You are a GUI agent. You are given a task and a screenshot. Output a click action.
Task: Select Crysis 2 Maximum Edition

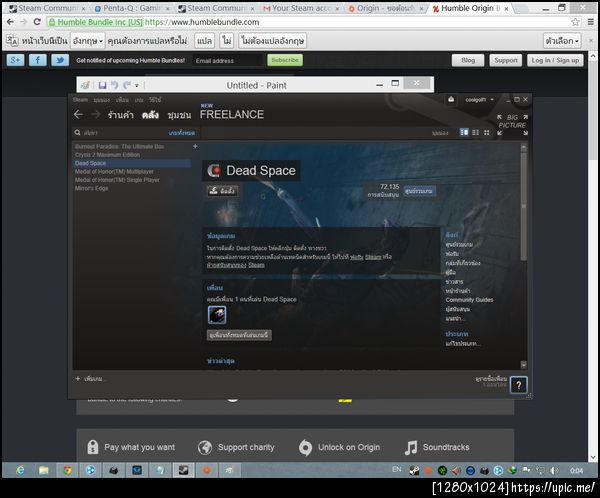click(107, 155)
